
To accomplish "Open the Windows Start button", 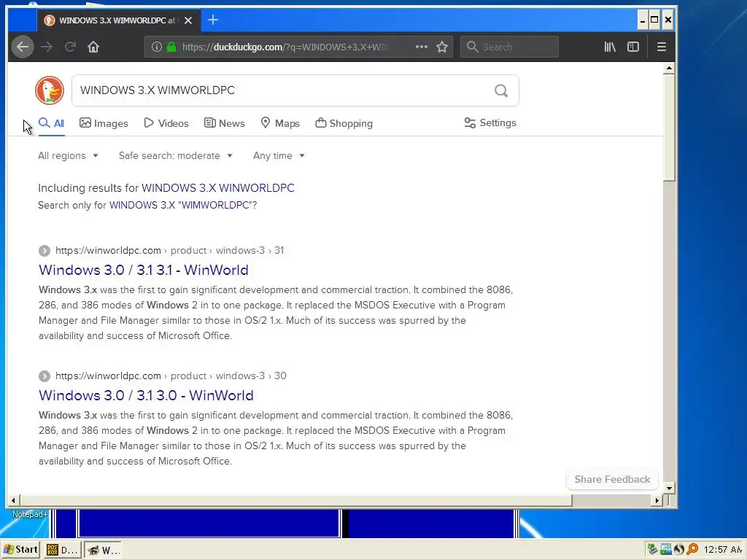I will pyautogui.click(x=20, y=550).
